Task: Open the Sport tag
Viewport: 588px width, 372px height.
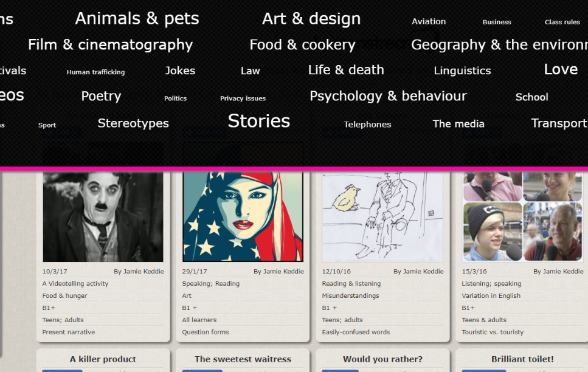Action: [47, 125]
